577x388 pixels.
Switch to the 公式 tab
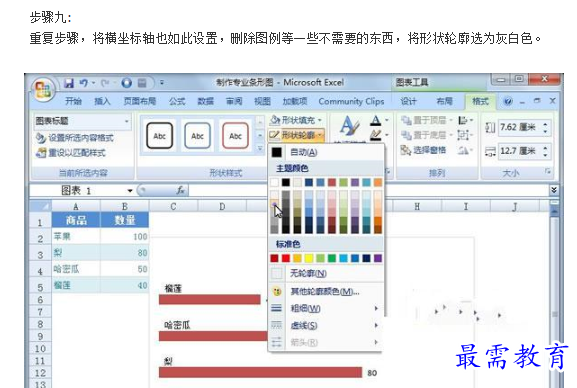(177, 101)
